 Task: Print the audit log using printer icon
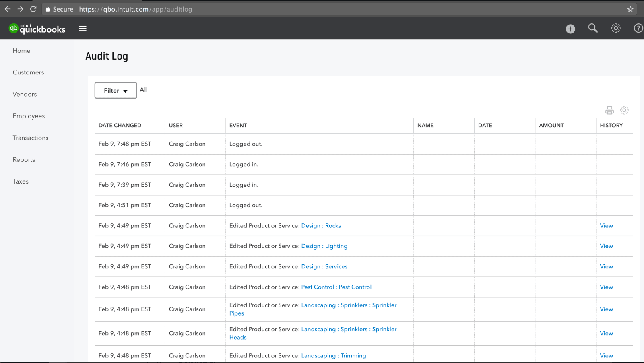[x=609, y=110]
